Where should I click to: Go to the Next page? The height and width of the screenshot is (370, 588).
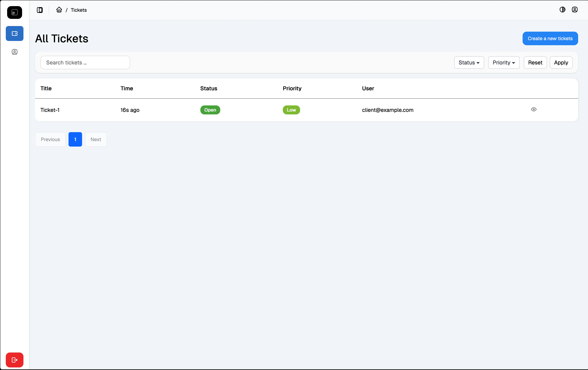[x=96, y=139]
